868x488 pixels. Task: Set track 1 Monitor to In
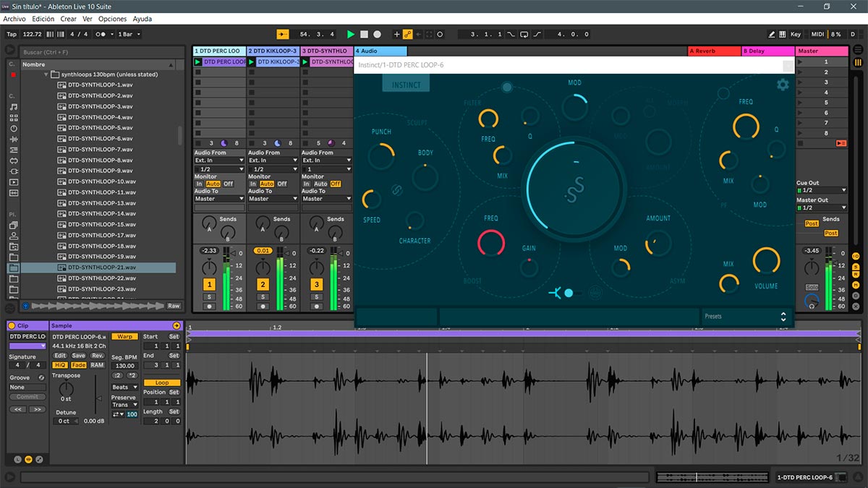tap(199, 184)
